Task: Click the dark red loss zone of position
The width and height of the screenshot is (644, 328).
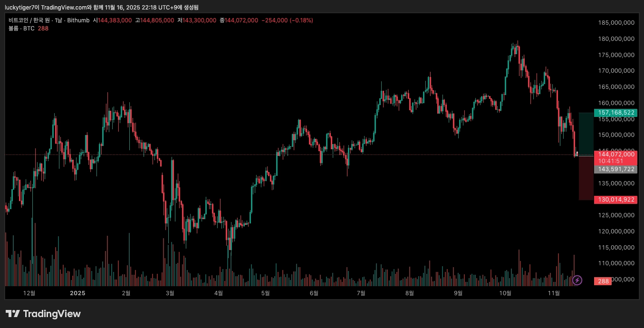Action: (x=586, y=178)
